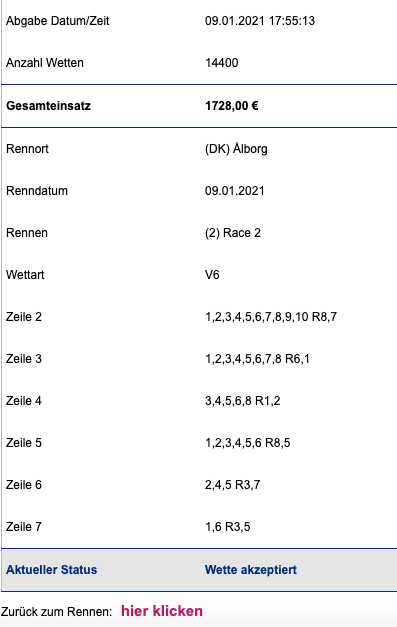Image resolution: width=397 pixels, height=627 pixels.
Task: Click the Zeile 2 selection numbers
Action: click(x=271, y=317)
